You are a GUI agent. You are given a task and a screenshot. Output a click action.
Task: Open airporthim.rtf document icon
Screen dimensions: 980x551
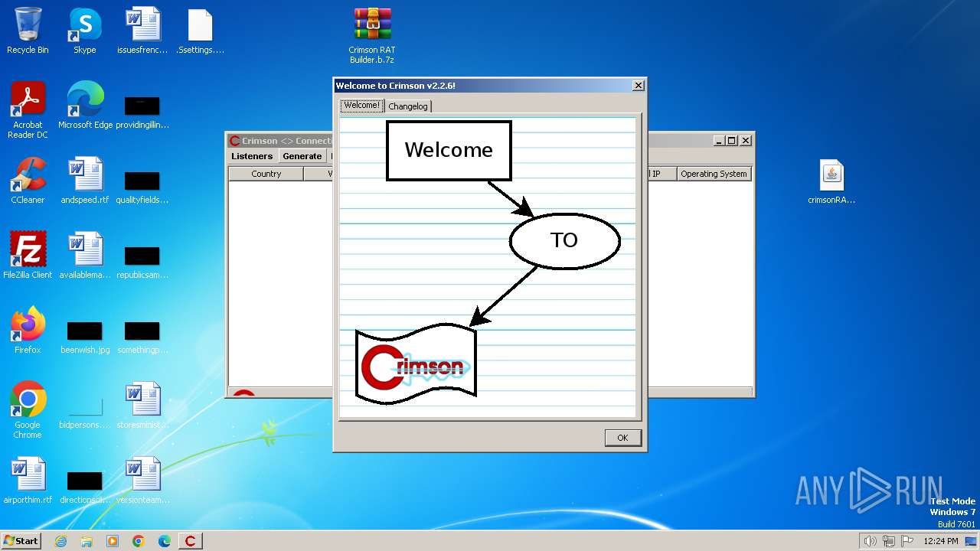pos(28,481)
